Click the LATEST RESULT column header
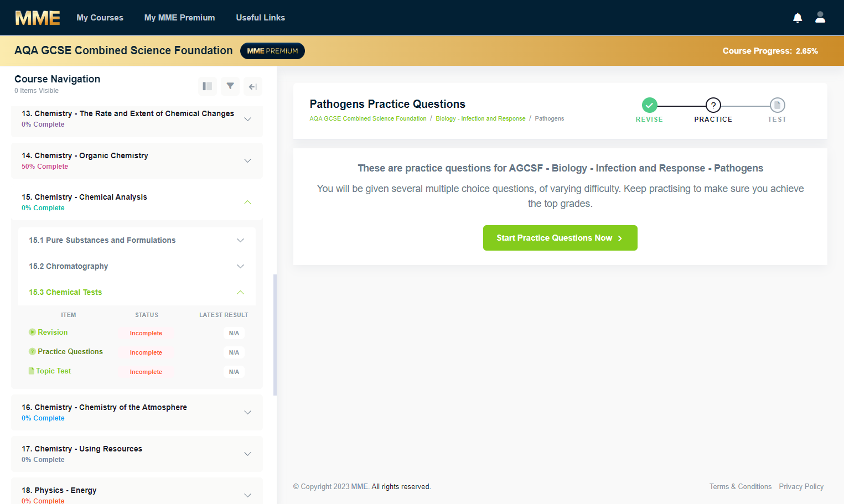The image size is (844, 504). point(224,315)
